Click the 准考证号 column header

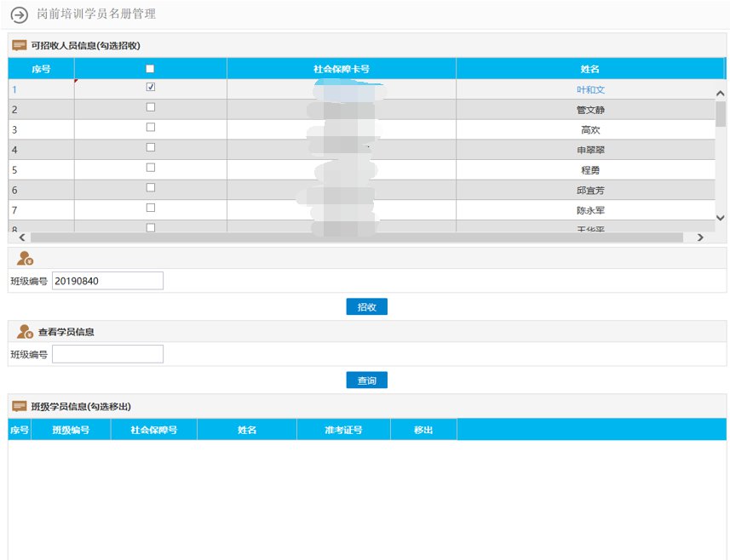click(343, 430)
